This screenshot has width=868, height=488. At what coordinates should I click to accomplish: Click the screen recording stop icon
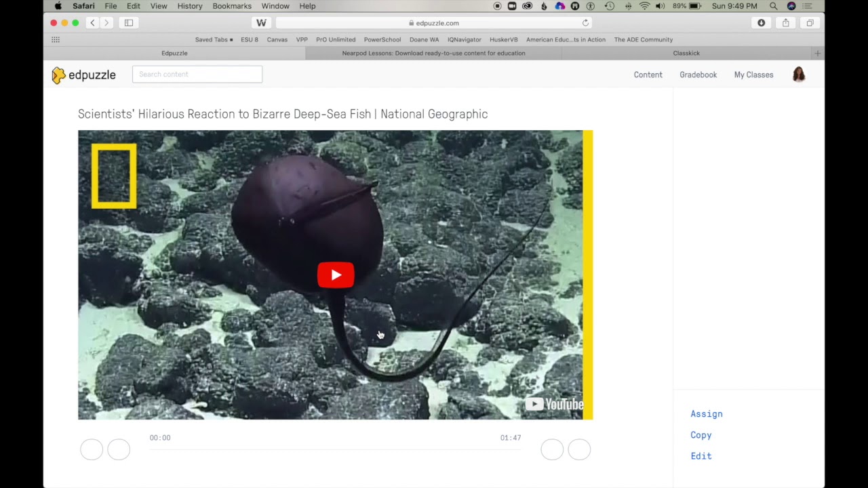coord(498,6)
